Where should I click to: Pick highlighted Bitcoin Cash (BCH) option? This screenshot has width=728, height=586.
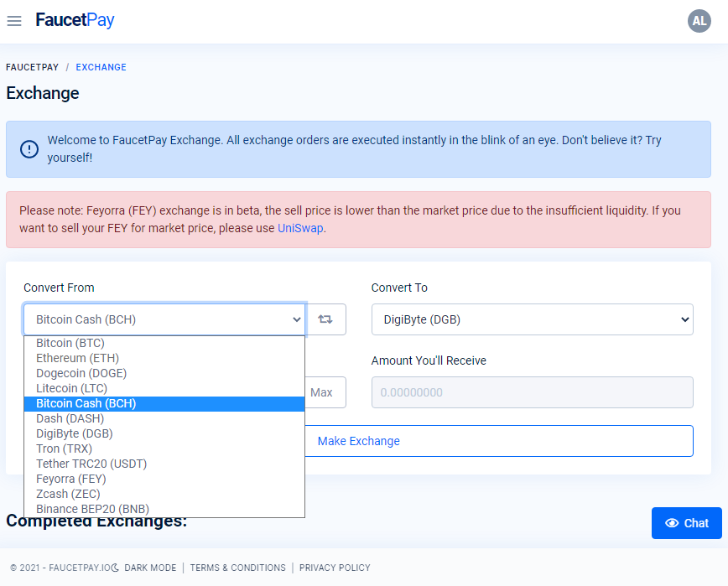164,403
